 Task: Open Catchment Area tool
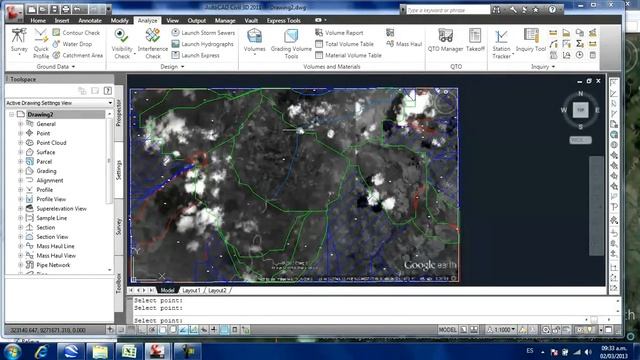pos(78,55)
